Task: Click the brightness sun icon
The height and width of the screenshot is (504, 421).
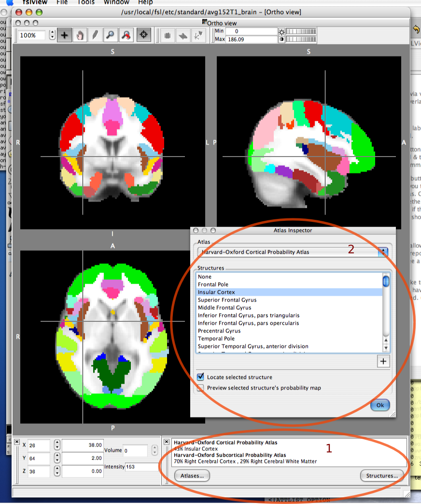Action: click(x=281, y=31)
